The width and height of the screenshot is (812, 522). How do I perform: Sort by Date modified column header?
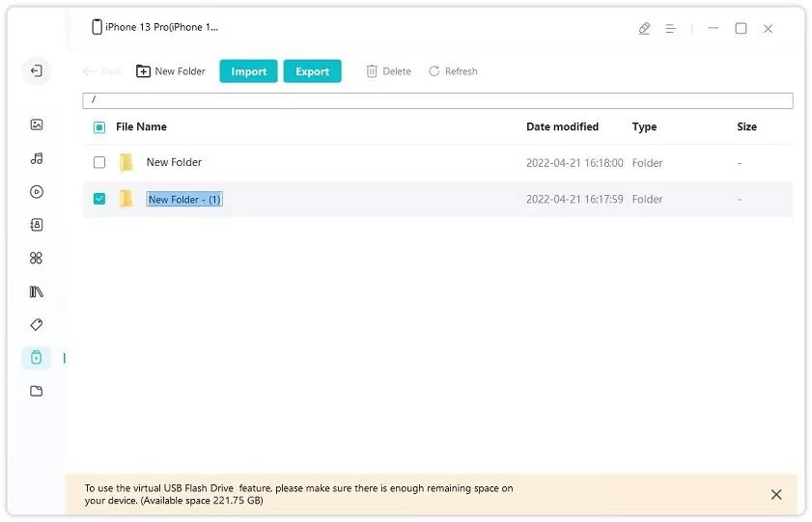562,126
